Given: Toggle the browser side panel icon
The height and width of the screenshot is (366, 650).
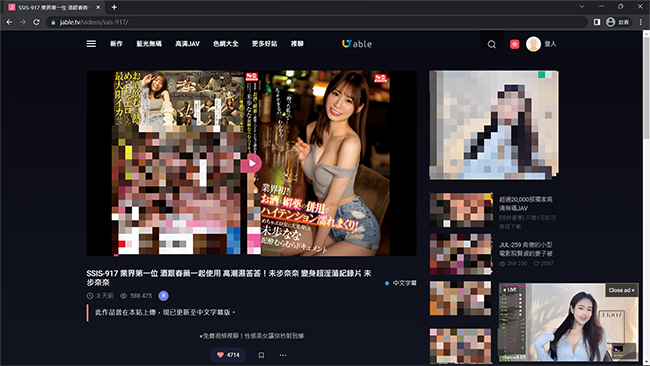Looking at the screenshot, I should (x=597, y=22).
